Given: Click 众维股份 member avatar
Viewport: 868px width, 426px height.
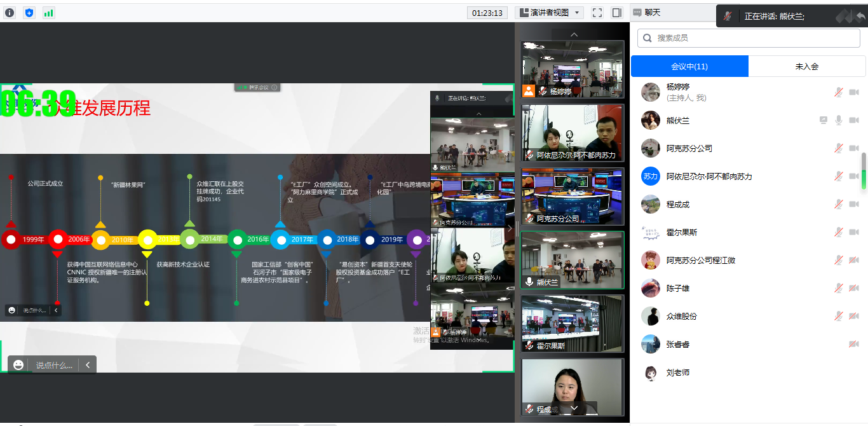Looking at the screenshot, I should (650, 316).
